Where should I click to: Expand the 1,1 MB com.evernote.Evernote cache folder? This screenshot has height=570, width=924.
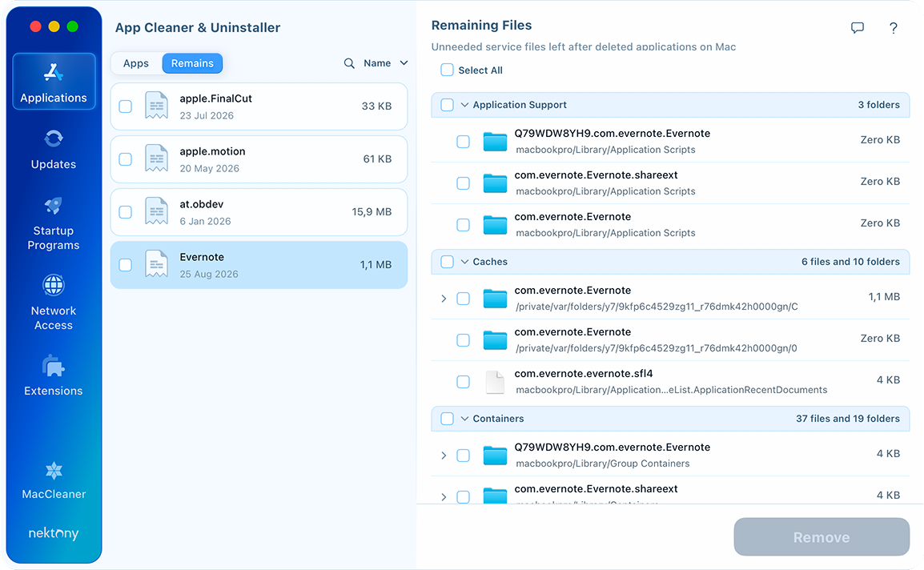click(x=444, y=299)
